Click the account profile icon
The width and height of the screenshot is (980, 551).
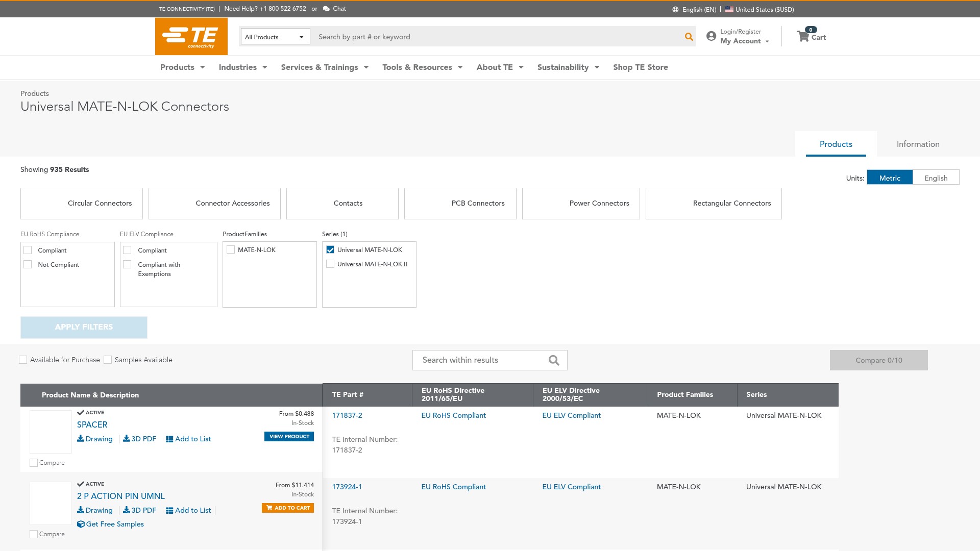tap(711, 36)
